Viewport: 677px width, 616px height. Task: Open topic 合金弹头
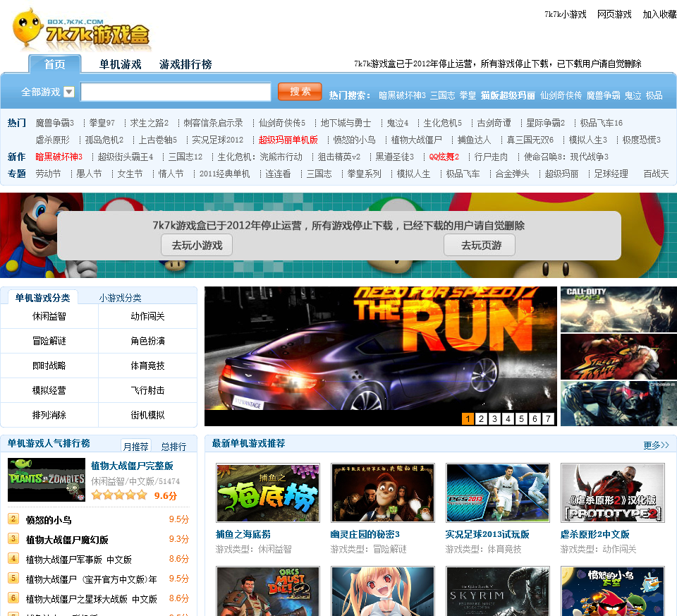pyautogui.click(x=512, y=174)
